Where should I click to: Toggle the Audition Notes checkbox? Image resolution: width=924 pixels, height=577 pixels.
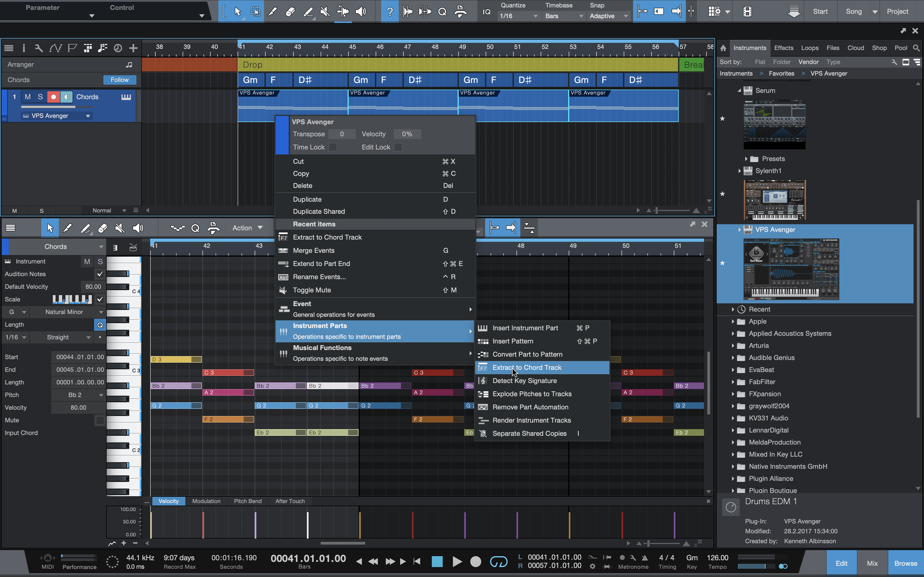point(100,274)
